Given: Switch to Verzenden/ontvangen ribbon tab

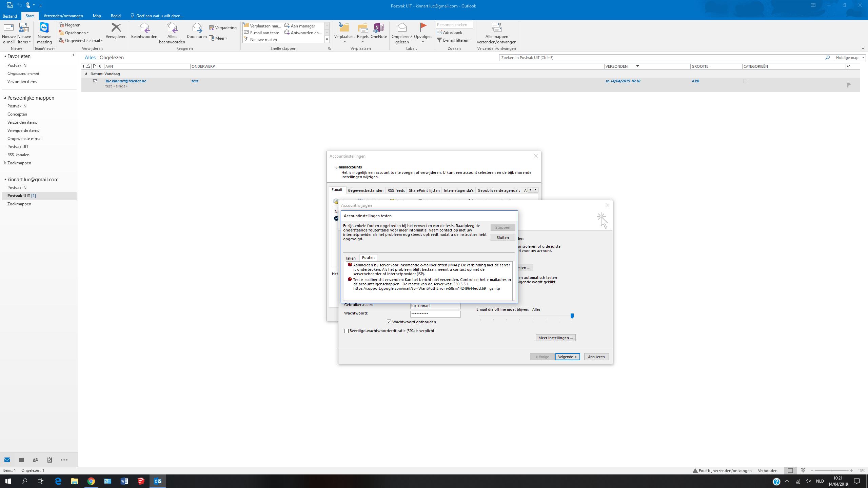Looking at the screenshot, I should click(63, 16).
